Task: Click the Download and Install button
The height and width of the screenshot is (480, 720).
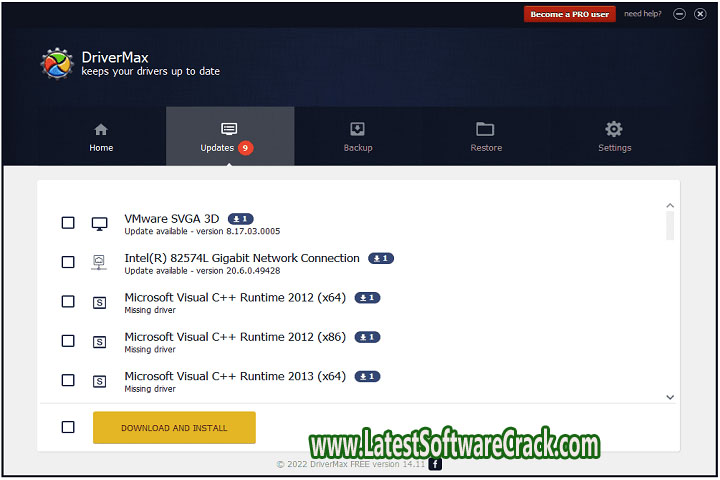Action: click(174, 427)
